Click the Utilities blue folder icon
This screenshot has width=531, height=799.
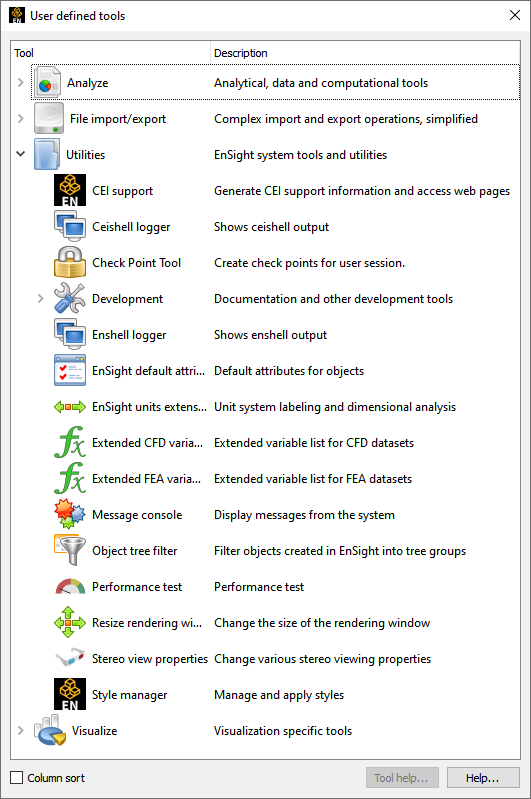pyautogui.click(x=47, y=154)
